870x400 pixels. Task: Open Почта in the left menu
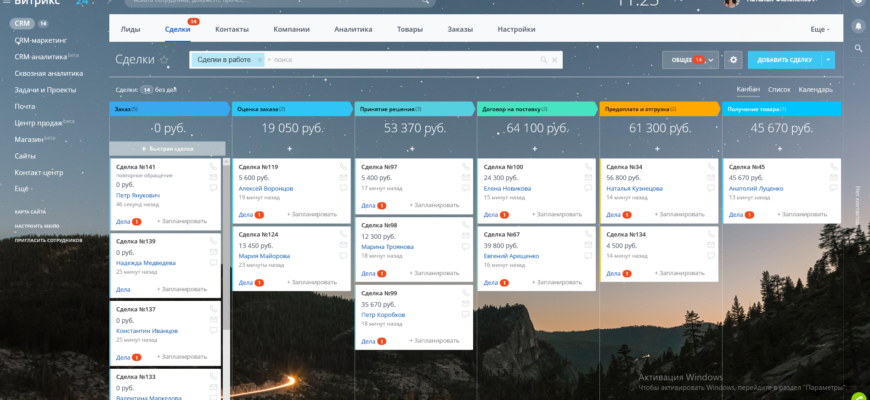(24, 107)
